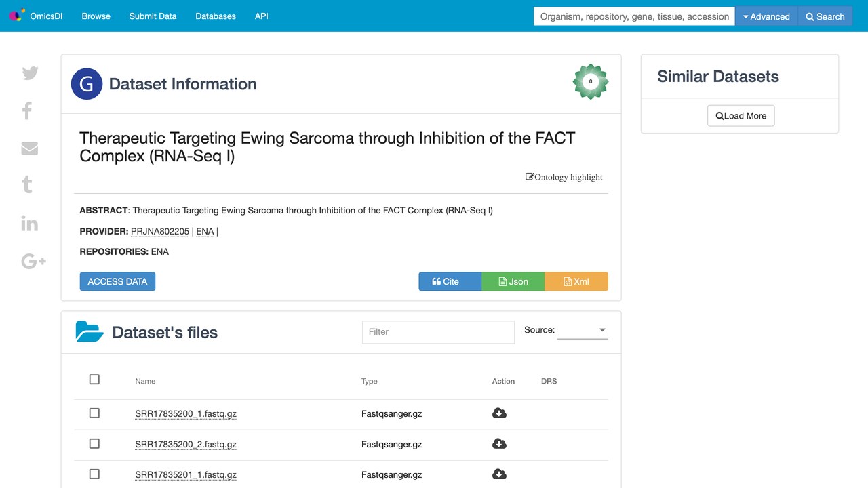The height and width of the screenshot is (488, 868).
Task: Open Submit Data page
Action: [x=153, y=16]
